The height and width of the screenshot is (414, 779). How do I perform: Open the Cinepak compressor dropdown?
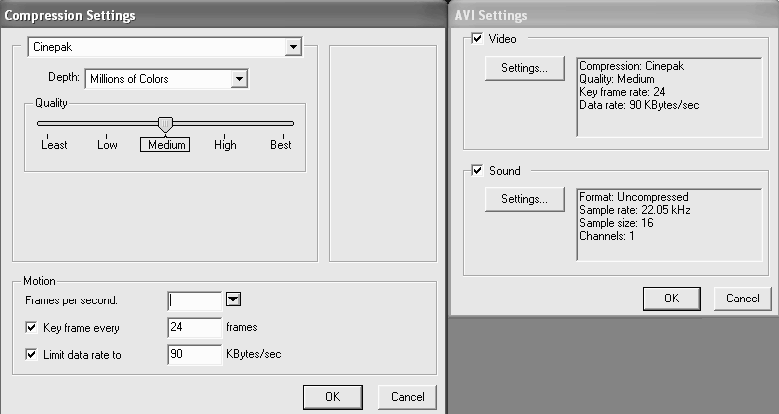point(292,47)
